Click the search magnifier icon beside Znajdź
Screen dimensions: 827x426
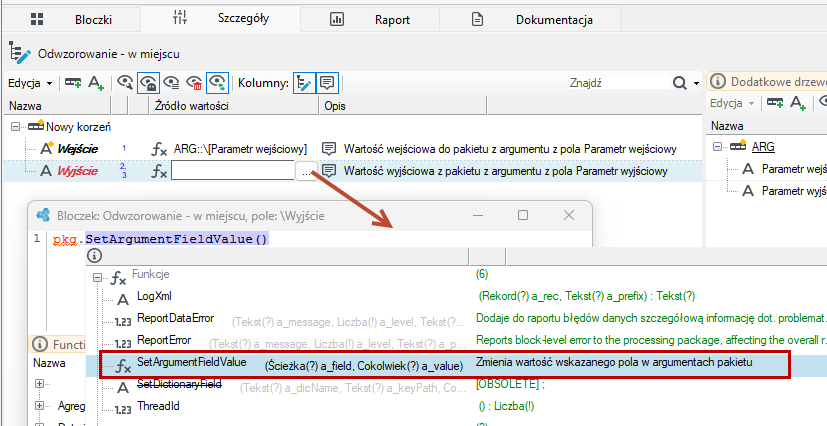[x=680, y=83]
